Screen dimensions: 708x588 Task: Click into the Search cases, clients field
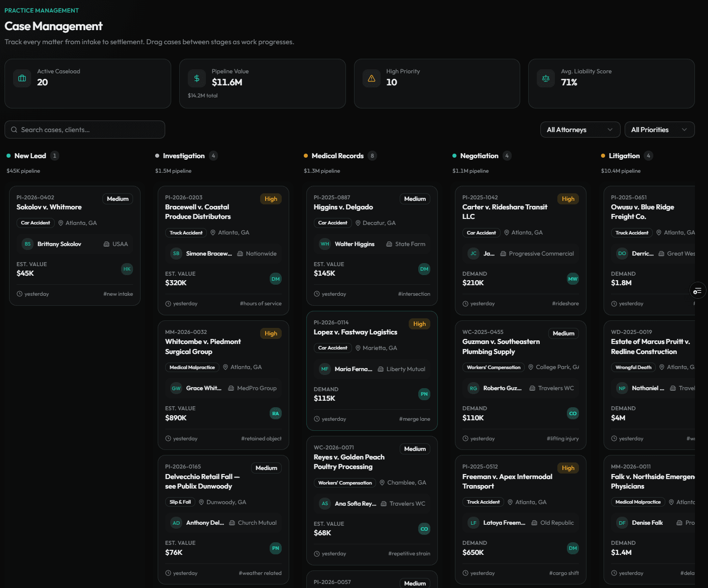click(x=85, y=130)
